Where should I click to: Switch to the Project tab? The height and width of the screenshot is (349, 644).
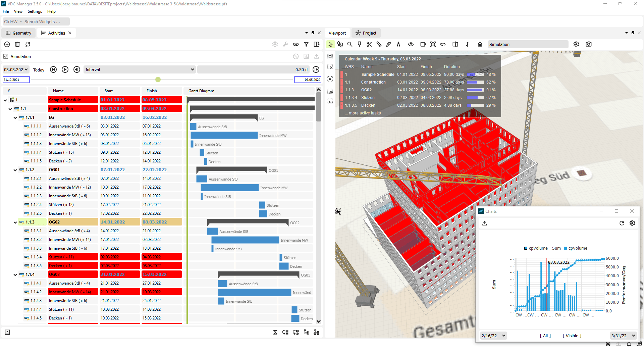(x=366, y=33)
